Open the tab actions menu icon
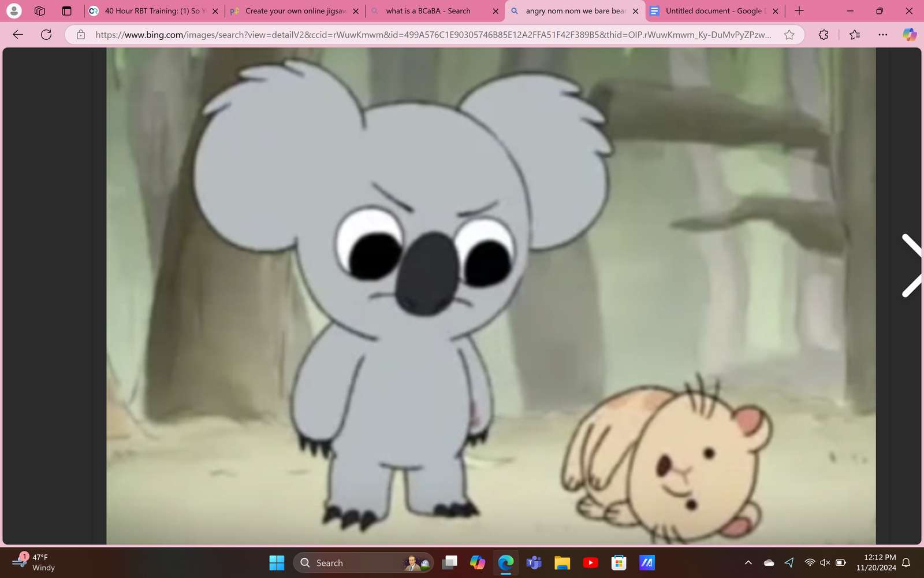 [x=66, y=10]
